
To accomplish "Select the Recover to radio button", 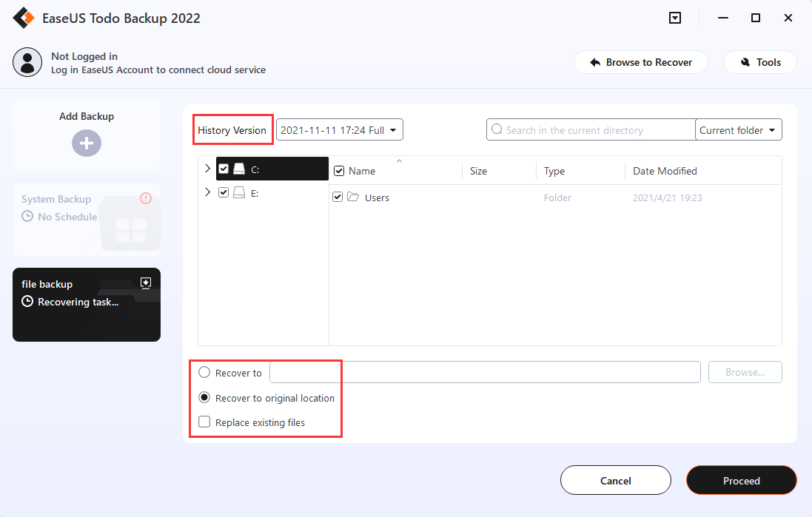I will click(x=204, y=372).
